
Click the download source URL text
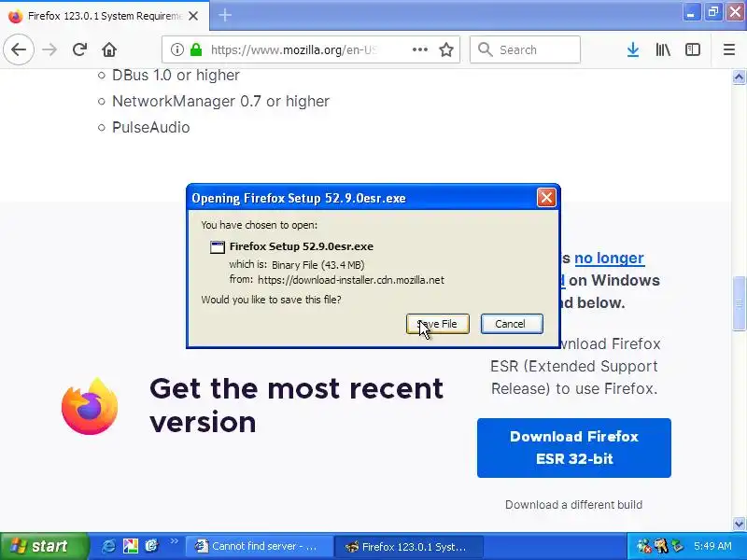pos(351,280)
